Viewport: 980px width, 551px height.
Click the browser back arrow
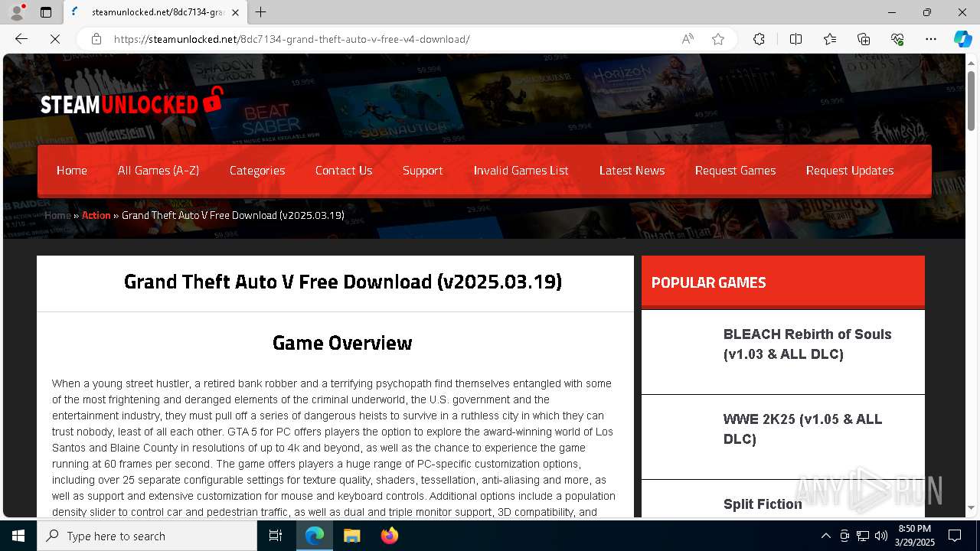(x=21, y=39)
